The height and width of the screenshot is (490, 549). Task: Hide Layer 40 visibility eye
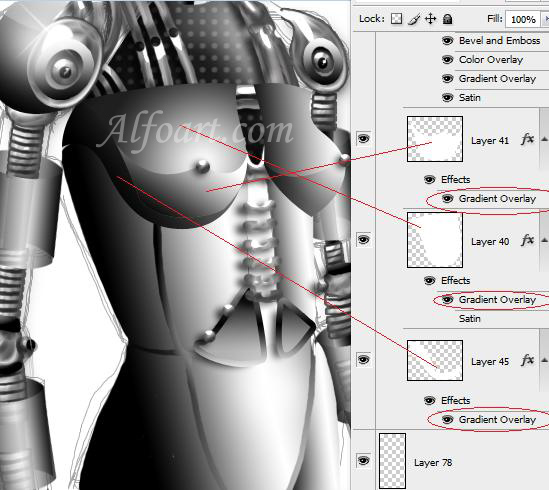[x=363, y=240]
